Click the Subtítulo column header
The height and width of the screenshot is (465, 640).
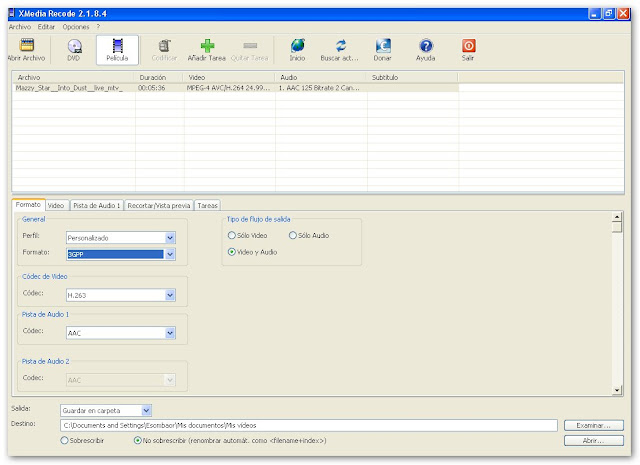tap(412, 77)
